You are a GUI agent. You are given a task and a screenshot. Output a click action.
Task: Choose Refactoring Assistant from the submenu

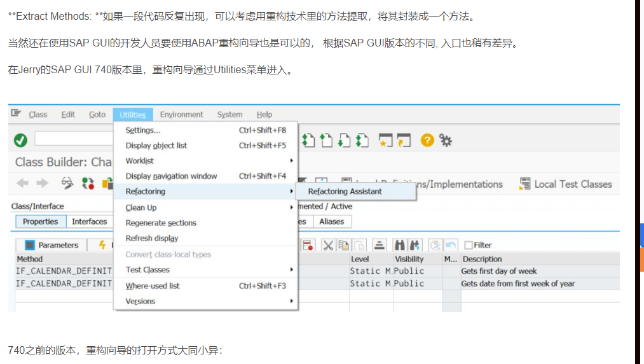click(355, 192)
